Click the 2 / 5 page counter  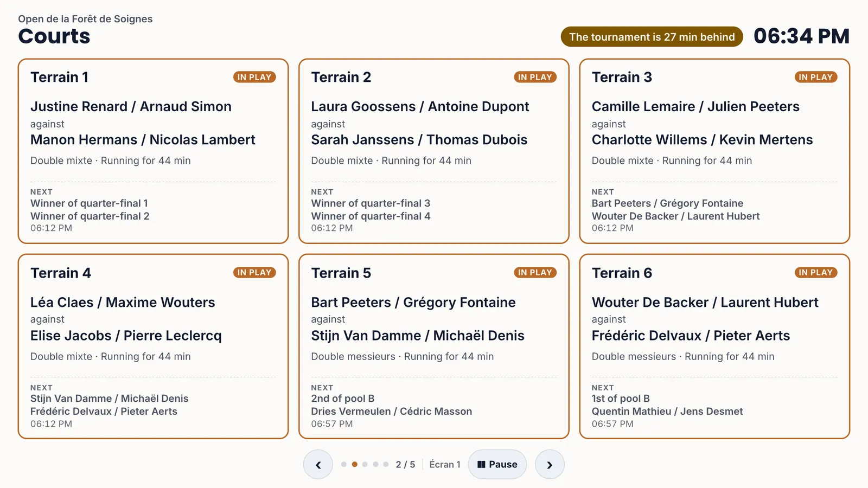click(405, 464)
